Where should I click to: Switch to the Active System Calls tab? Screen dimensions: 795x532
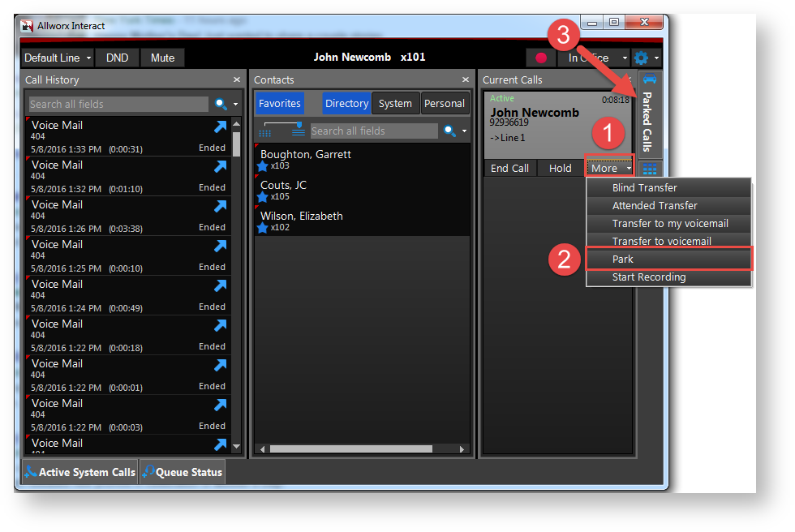(x=79, y=472)
